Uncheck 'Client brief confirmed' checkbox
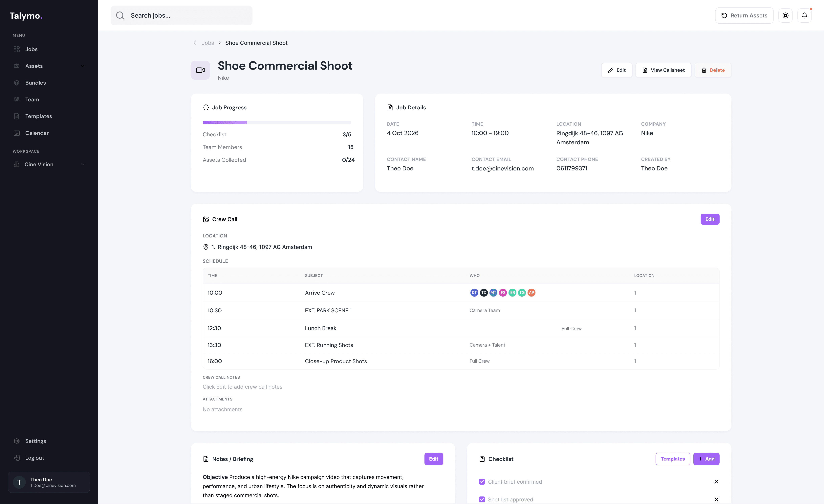824x504 pixels. (482, 482)
